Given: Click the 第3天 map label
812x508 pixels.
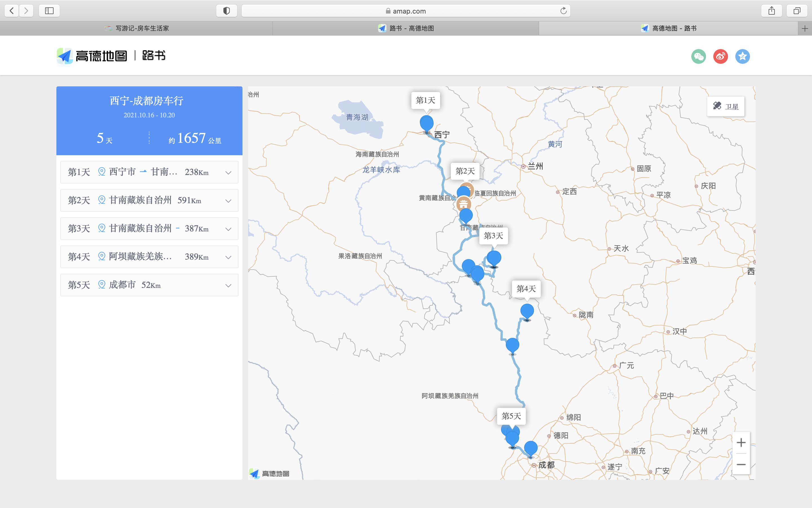Looking at the screenshot, I should coord(494,236).
